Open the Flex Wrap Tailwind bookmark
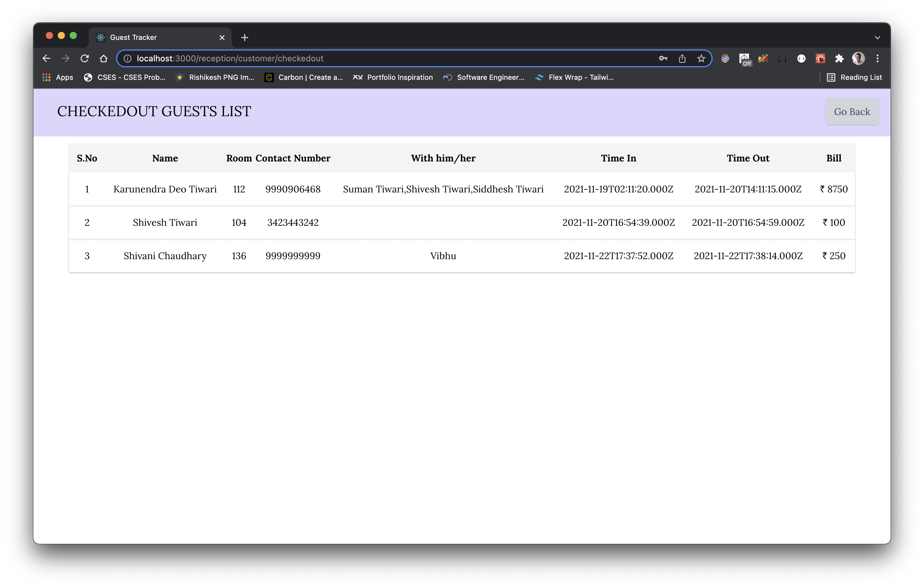 pos(574,77)
